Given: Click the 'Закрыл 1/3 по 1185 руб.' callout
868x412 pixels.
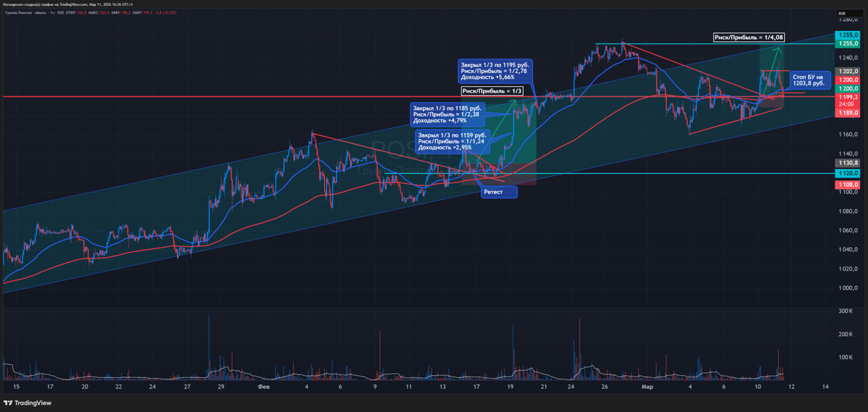Looking at the screenshot, I should [448, 113].
